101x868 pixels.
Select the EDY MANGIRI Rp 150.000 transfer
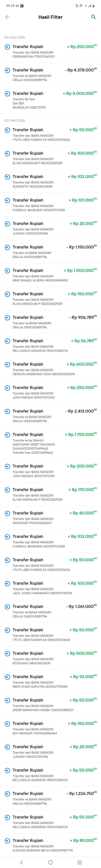point(50,728)
